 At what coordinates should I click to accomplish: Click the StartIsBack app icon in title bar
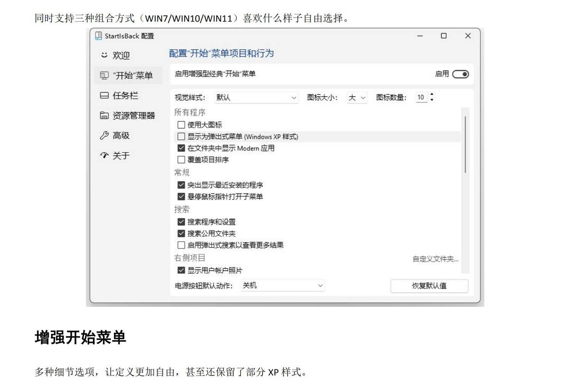(x=99, y=36)
